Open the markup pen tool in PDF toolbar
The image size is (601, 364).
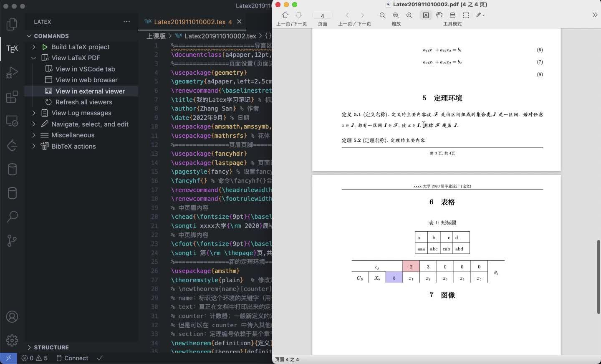click(x=478, y=15)
